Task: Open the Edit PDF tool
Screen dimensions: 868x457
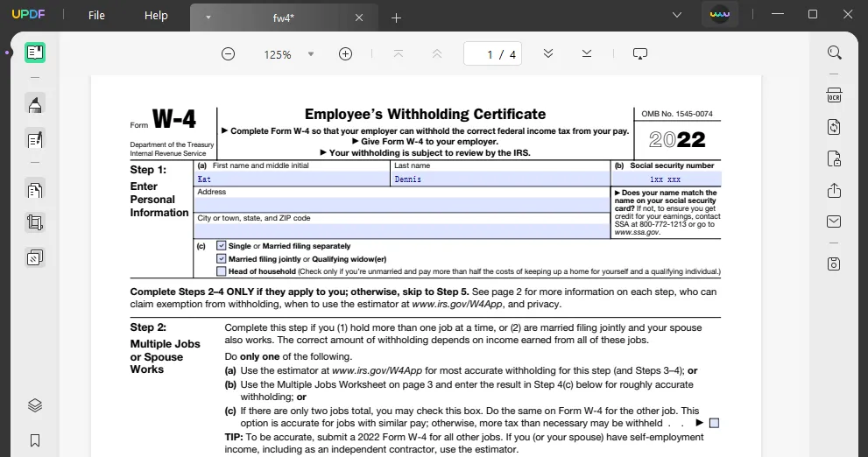Action: (35, 139)
